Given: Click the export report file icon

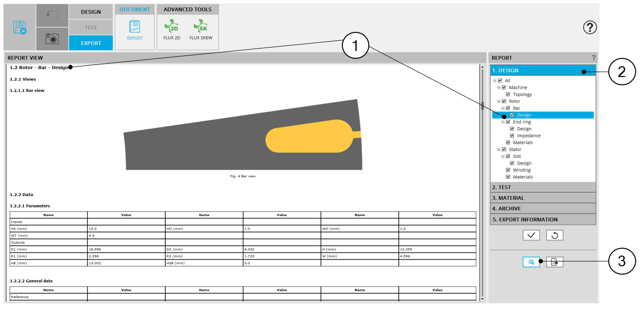Looking at the screenshot, I should tap(555, 262).
